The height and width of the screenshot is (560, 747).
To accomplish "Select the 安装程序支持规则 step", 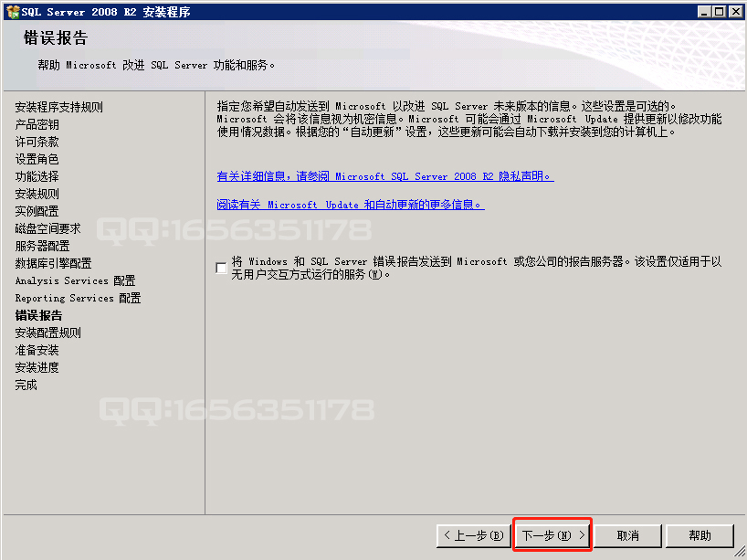I will (x=59, y=107).
